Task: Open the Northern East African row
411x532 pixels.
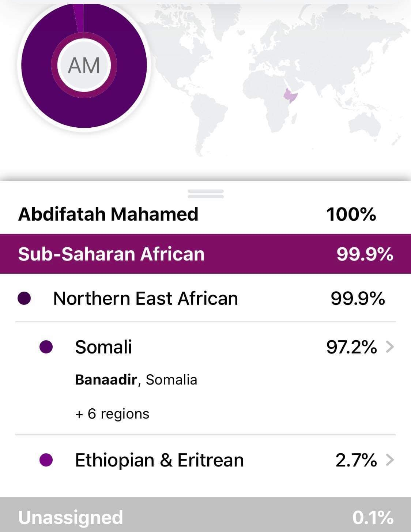Action: (205, 298)
